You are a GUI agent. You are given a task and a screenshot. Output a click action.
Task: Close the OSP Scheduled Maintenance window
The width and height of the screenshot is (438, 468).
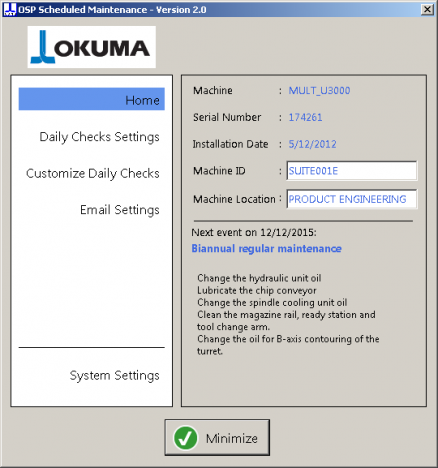(427, 9)
